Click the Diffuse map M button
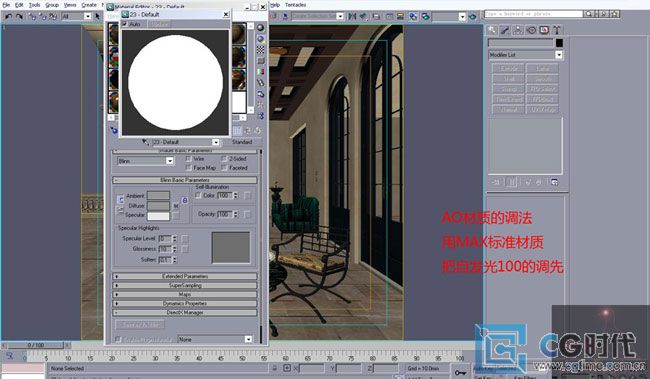Image resolution: width=650 pixels, height=379 pixels. coord(176,206)
